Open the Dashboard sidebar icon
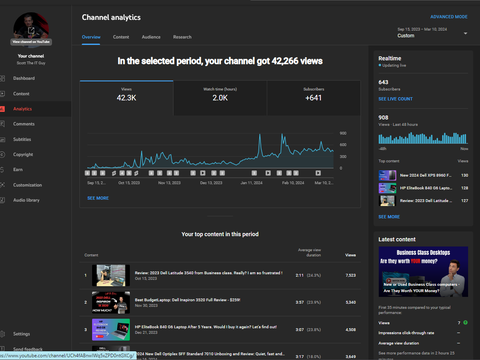The image size is (480, 360). click(x=2, y=78)
